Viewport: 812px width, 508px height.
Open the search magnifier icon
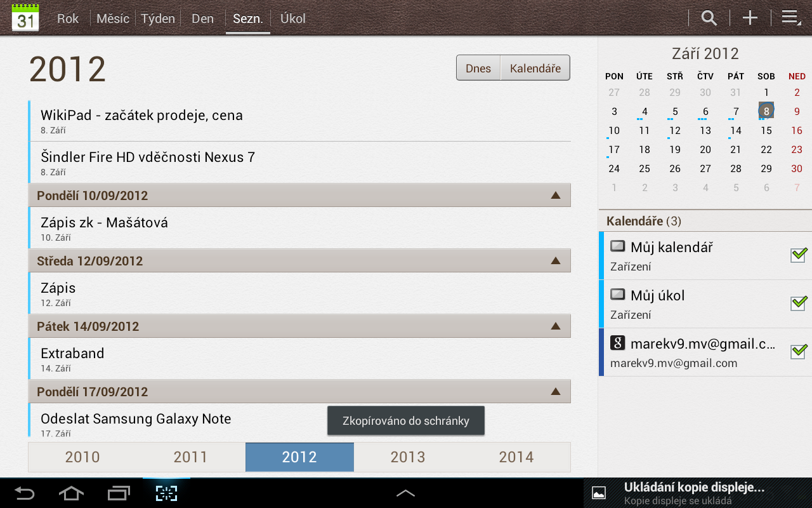pos(709,18)
